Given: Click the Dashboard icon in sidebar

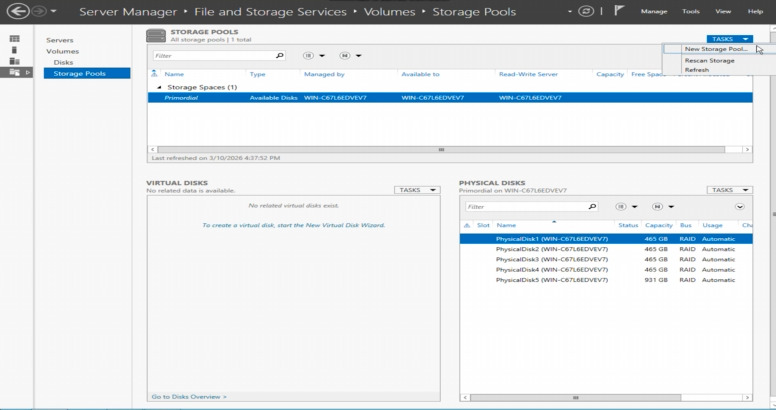Looking at the screenshot, I should (x=15, y=39).
